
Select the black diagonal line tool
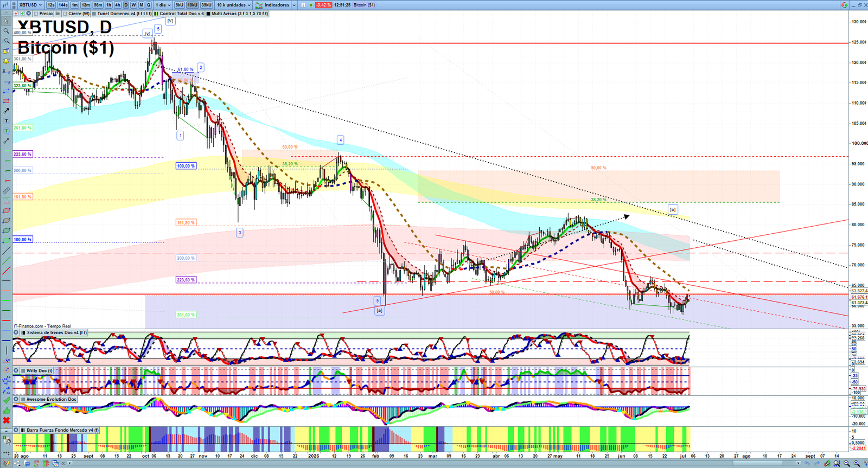tap(7, 250)
